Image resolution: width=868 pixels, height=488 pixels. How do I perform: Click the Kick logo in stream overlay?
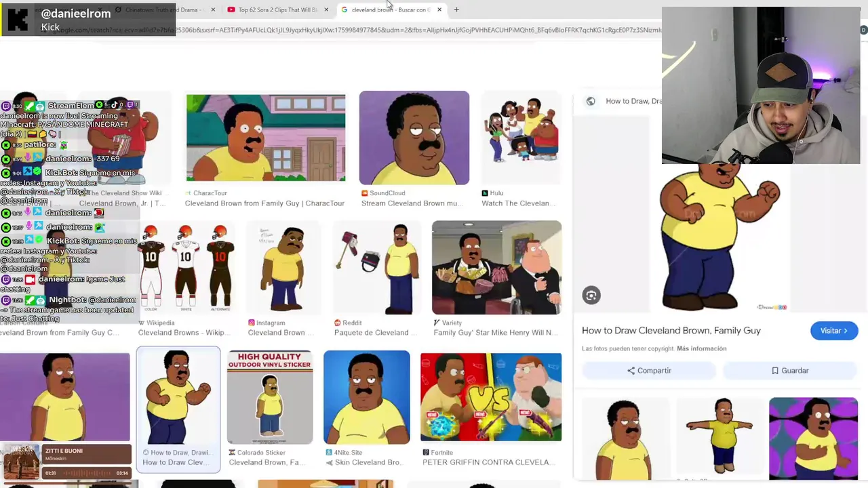pos(18,20)
